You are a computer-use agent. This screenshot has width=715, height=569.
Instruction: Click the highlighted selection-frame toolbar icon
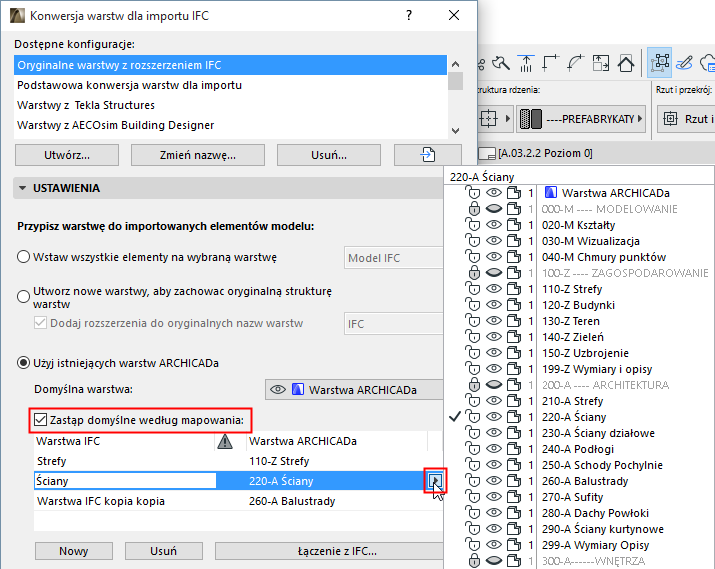pos(659,62)
